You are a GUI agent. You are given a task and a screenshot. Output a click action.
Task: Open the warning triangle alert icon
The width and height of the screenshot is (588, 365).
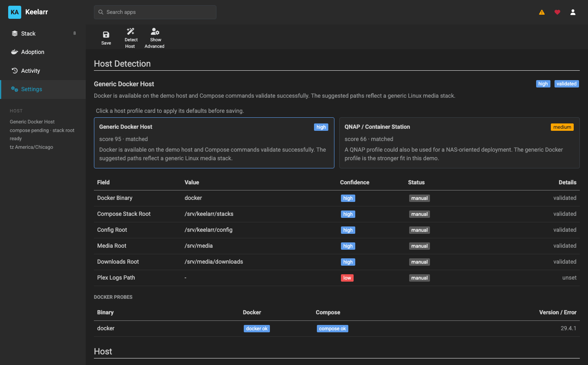[x=542, y=12]
